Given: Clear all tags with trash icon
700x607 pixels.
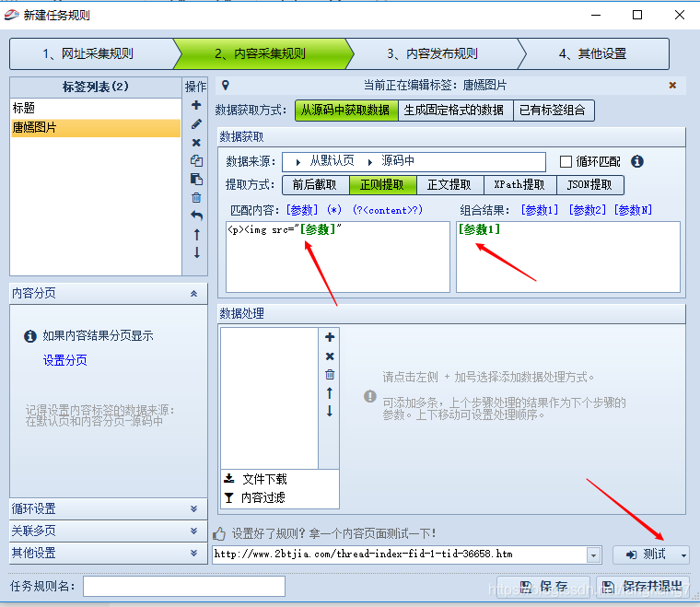Looking at the screenshot, I should [196, 197].
